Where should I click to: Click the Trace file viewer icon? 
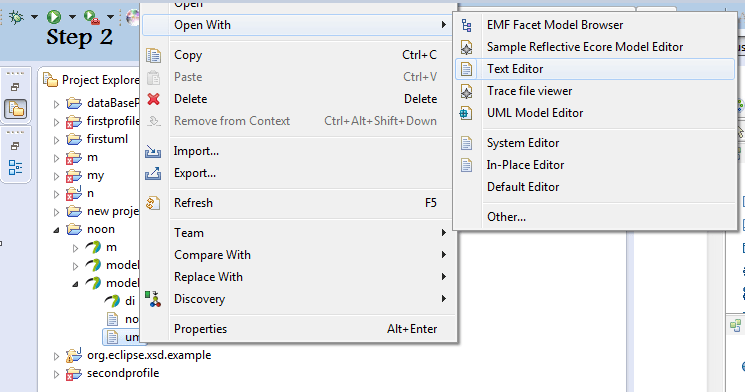467,91
